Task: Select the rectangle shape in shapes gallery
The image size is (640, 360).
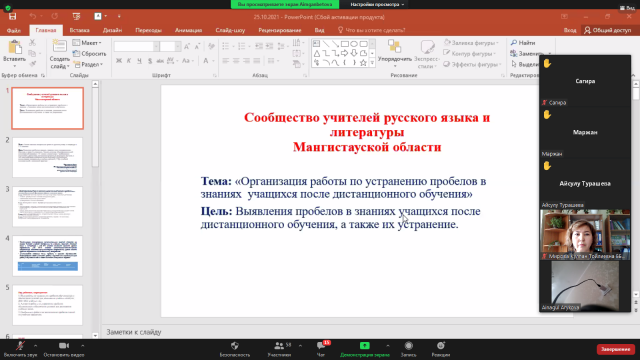Action: [x=344, y=44]
